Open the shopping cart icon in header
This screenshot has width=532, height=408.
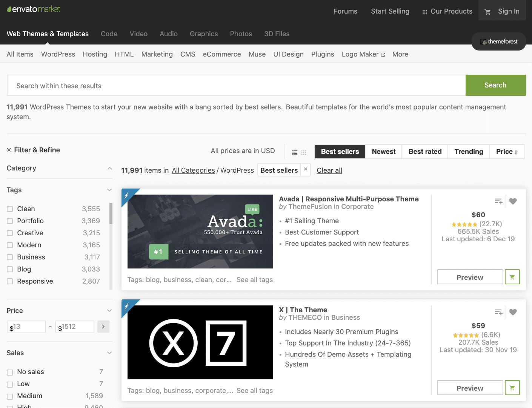[x=487, y=12]
